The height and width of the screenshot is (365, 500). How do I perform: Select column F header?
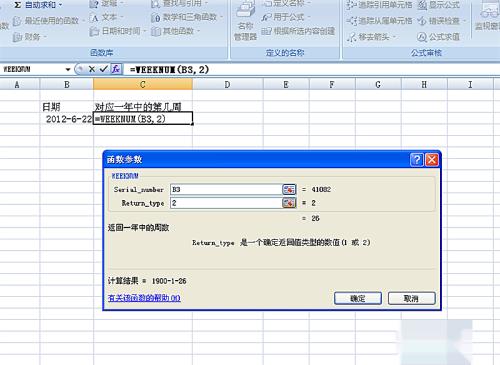coord(332,85)
